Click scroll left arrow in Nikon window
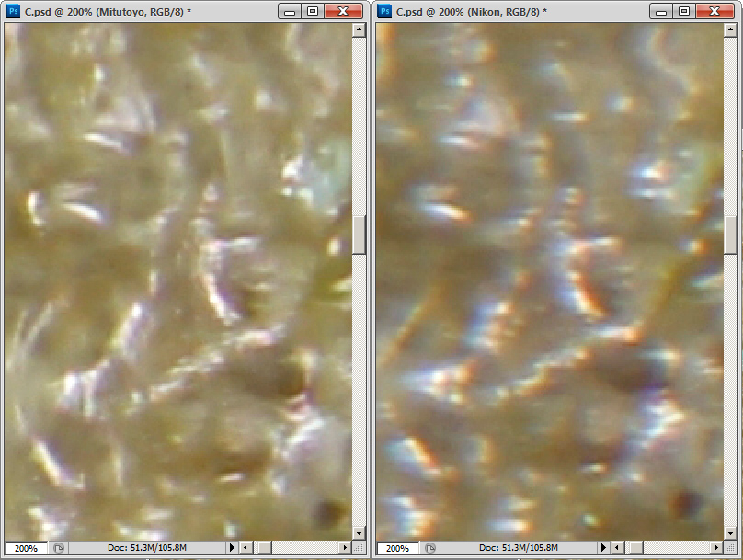 click(617, 548)
